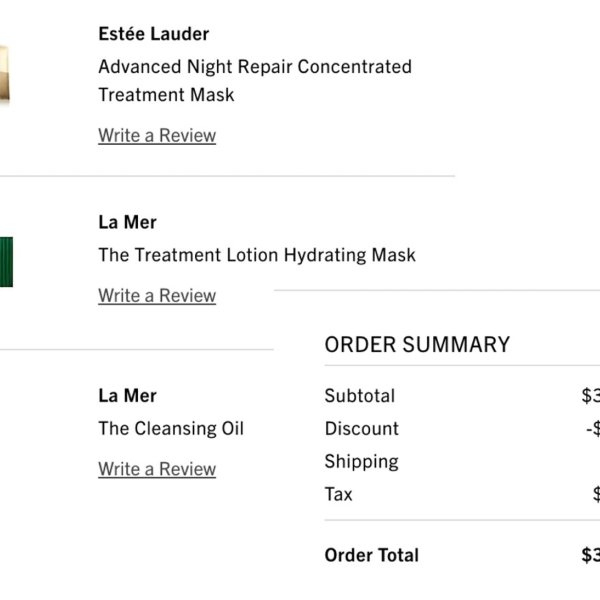Image resolution: width=600 pixels, height=600 pixels.
Task: Click the Estée Lauder gold product thumbnail
Action: tap(5, 74)
